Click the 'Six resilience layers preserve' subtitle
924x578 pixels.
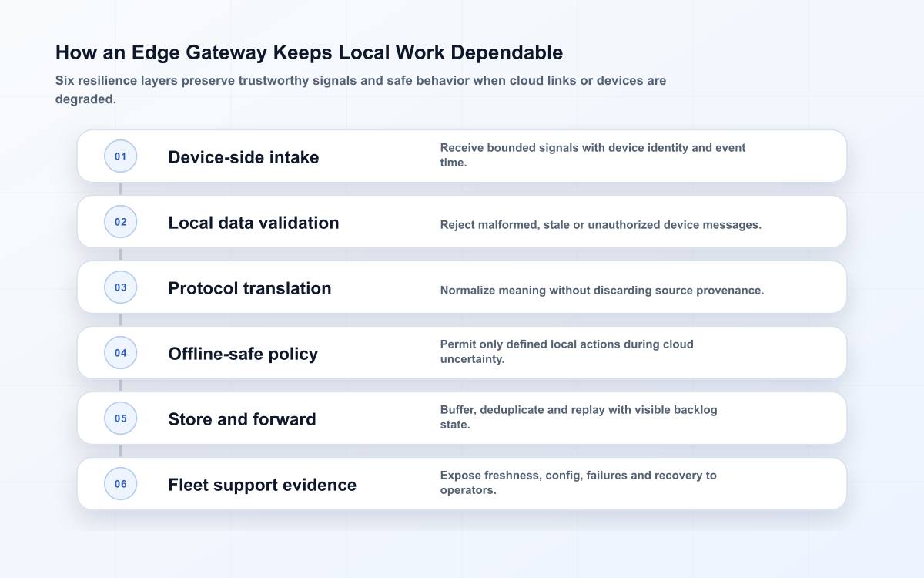360,89
